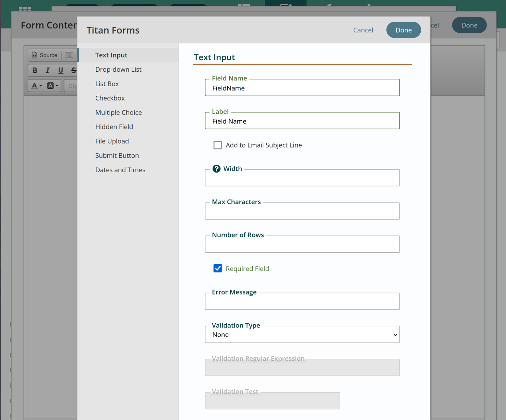Click the Error Message input field
The height and width of the screenshot is (420, 506).
[302, 301]
